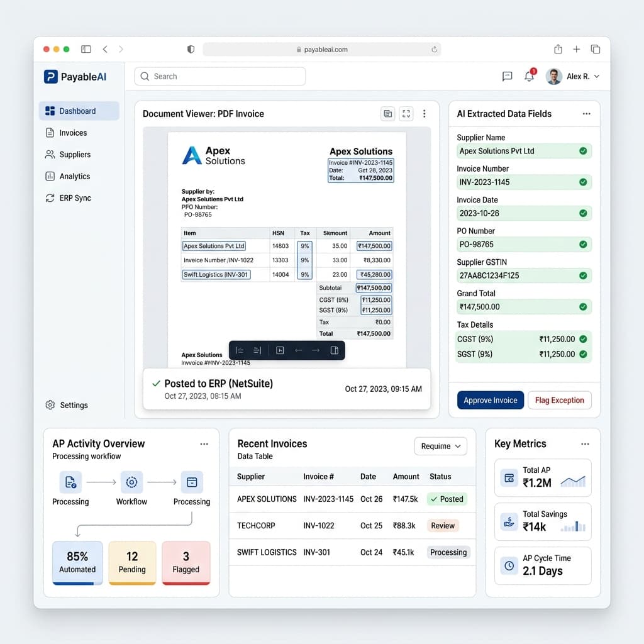
Task: Open the chat messages icon
Action: click(x=508, y=76)
